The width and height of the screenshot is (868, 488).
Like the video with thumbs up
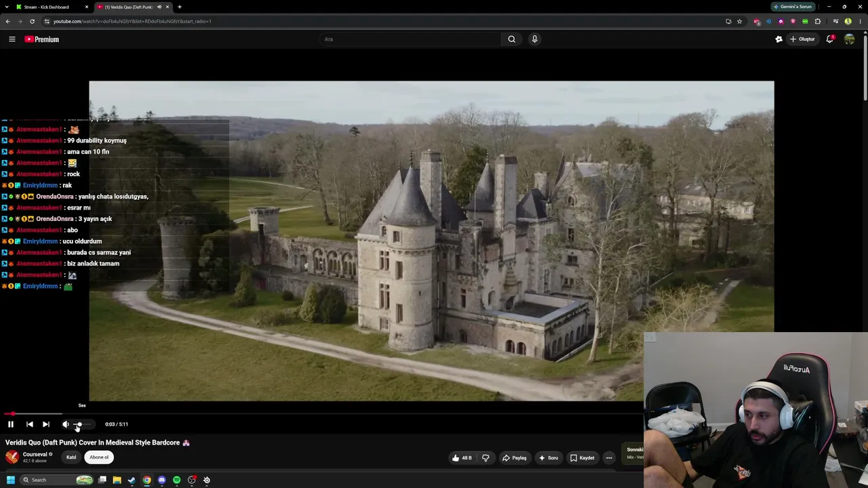click(x=462, y=458)
